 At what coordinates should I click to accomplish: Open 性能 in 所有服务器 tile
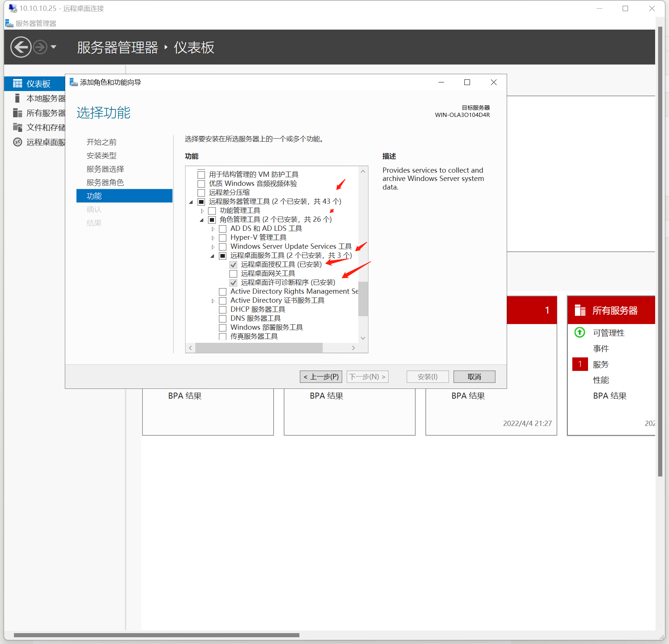601,380
